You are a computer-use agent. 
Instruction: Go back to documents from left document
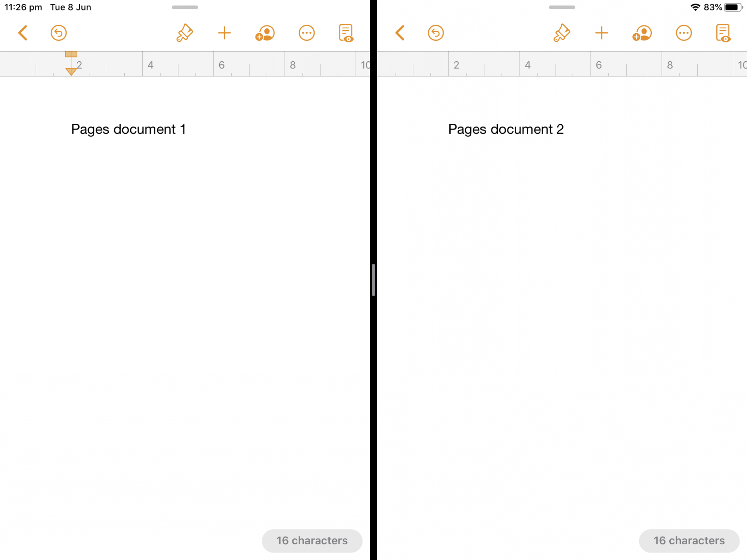[x=23, y=33]
